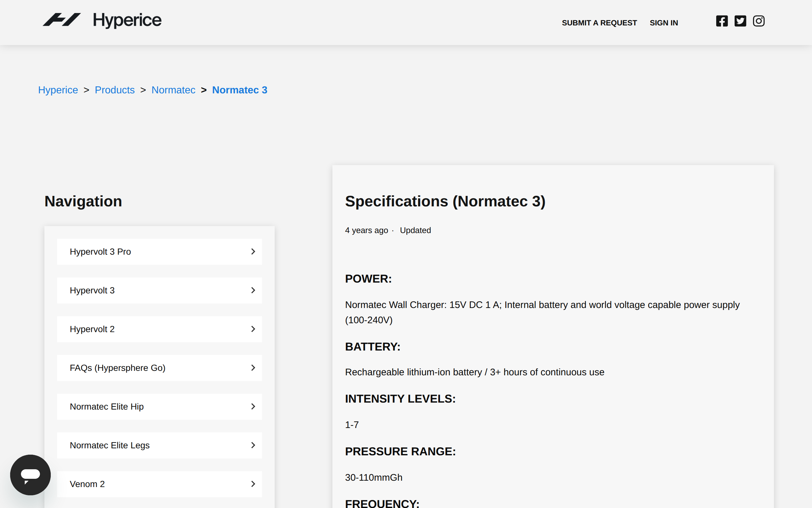Open Normatec Elite Legs navigation item
Image resolution: width=812 pixels, height=508 pixels.
pos(159,445)
